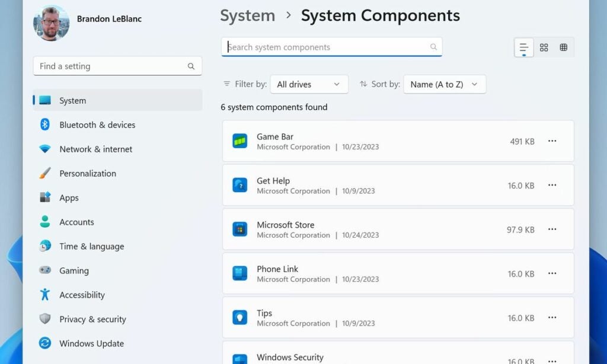Open more options for Tips
Screen dimensions: 607x364
pyautogui.click(x=552, y=318)
